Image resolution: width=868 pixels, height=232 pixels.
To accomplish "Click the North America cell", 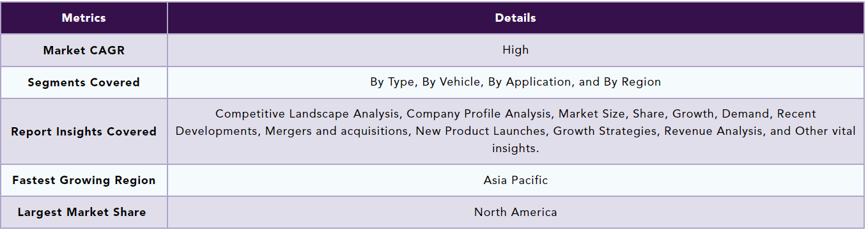I will point(515,212).
